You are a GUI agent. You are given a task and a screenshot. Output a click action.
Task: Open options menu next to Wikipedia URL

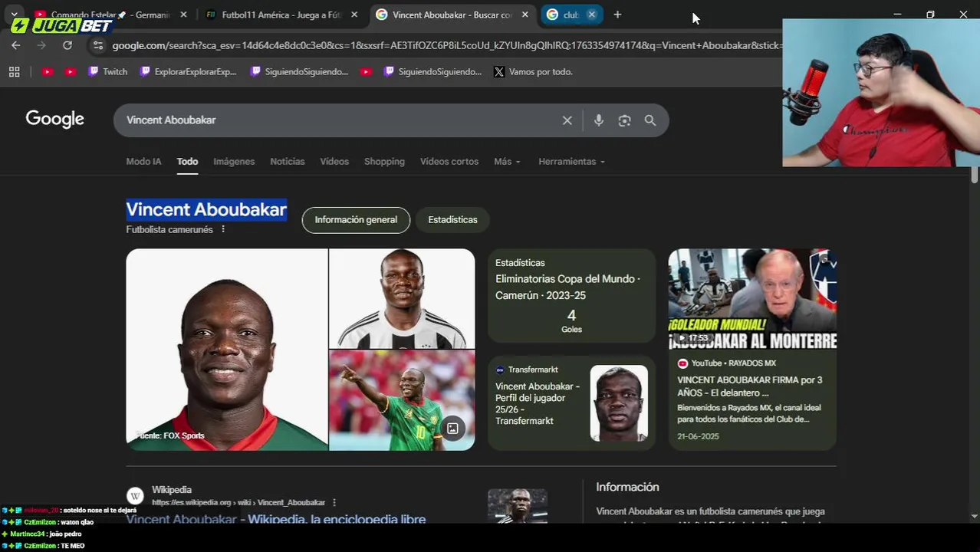tap(334, 502)
